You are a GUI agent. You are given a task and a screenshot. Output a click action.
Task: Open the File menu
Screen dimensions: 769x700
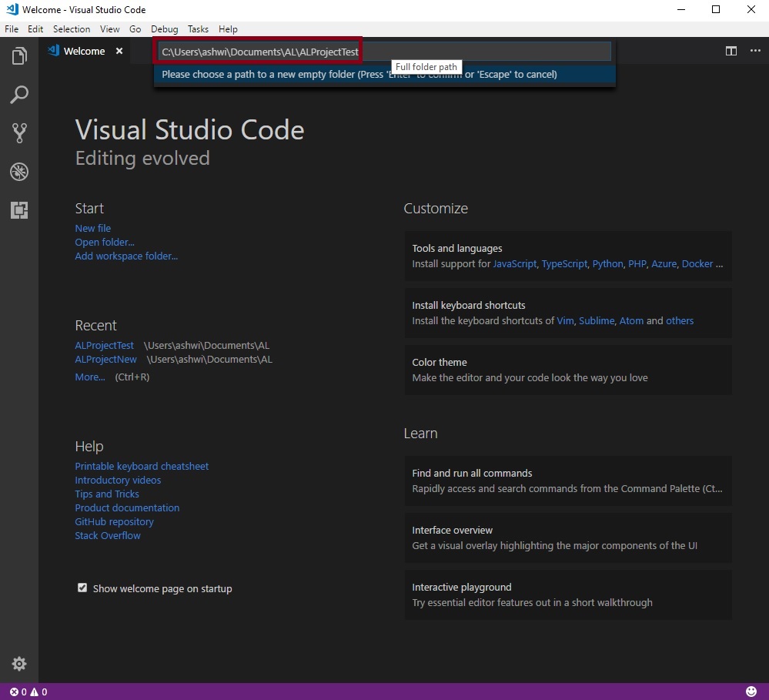tap(12, 29)
